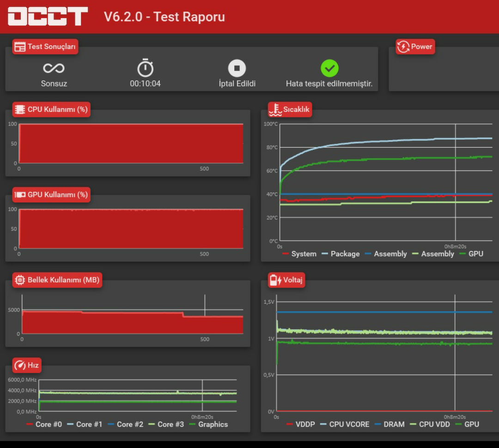This screenshot has height=448, width=499.
Task: Select the Sıcaklık panel label
Action: [x=296, y=110]
